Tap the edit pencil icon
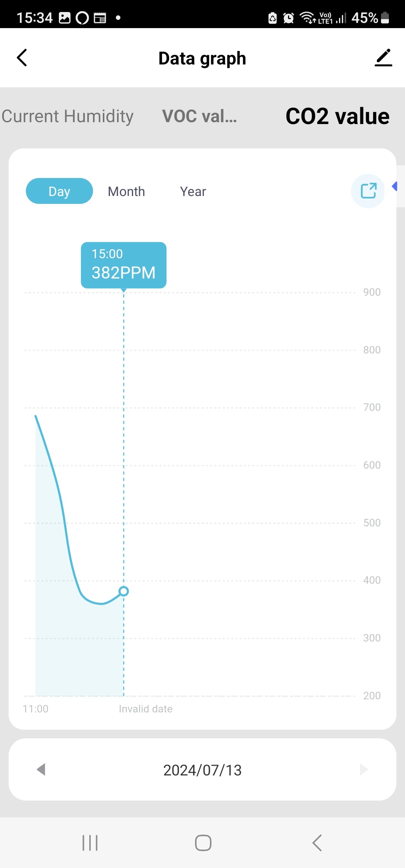Screen dimensions: 405x868 click(x=383, y=58)
